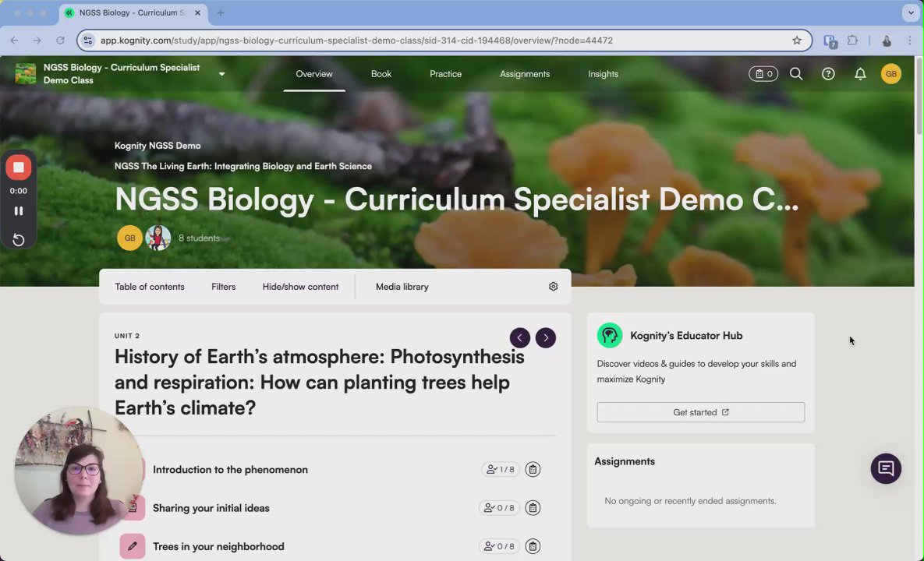The image size is (924, 561).
Task: Click 0/8 badge for Trees in your neighborhood
Action: pos(499,546)
